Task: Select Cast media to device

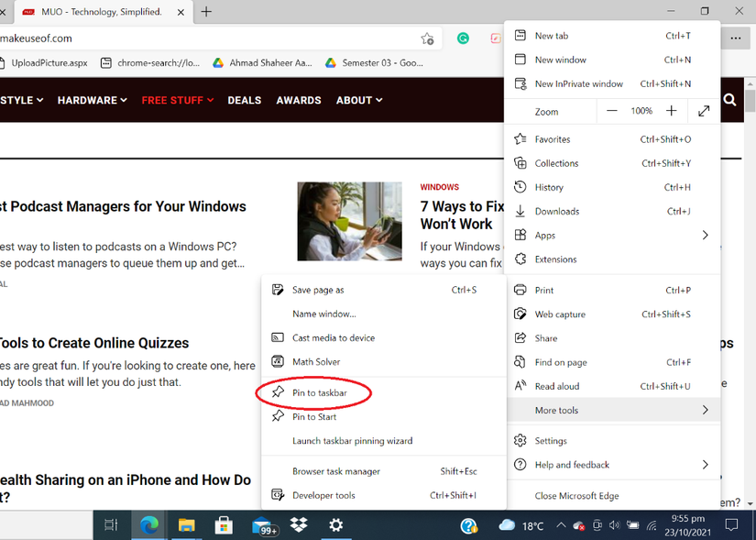Action: pyautogui.click(x=384, y=337)
